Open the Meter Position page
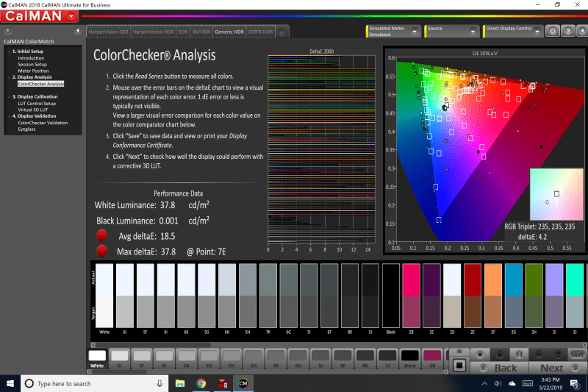 33,71
